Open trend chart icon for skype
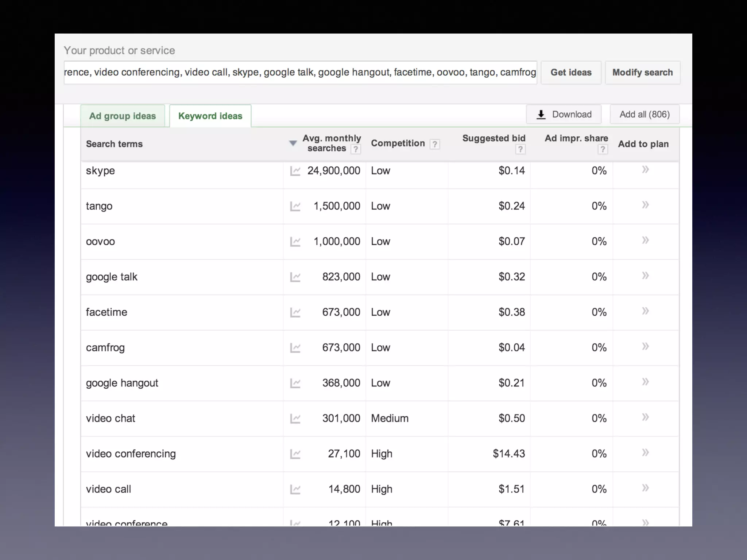Screen dimensions: 747x560 (295, 171)
